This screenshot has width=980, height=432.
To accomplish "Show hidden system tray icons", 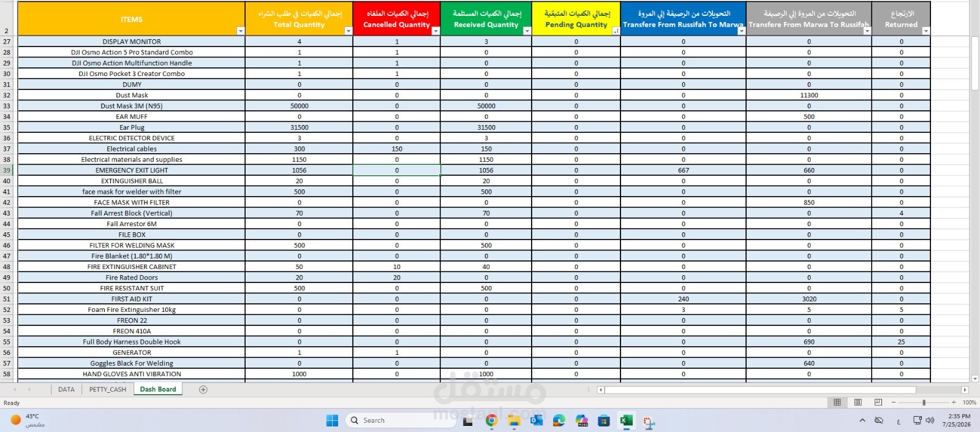I will coord(862,420).
